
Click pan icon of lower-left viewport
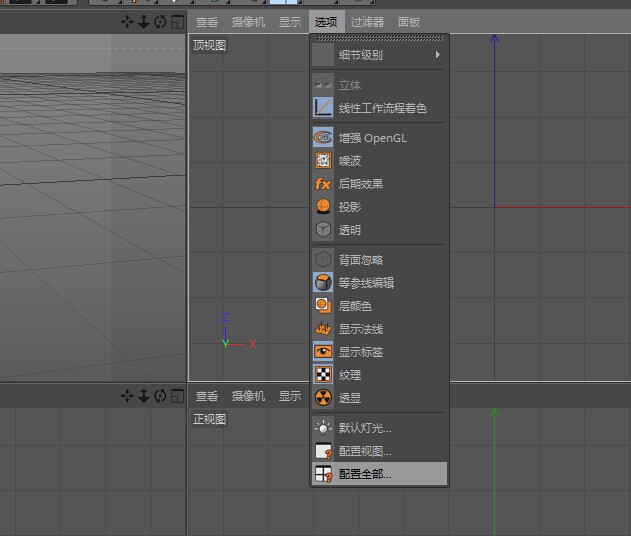tap(127, 396)
